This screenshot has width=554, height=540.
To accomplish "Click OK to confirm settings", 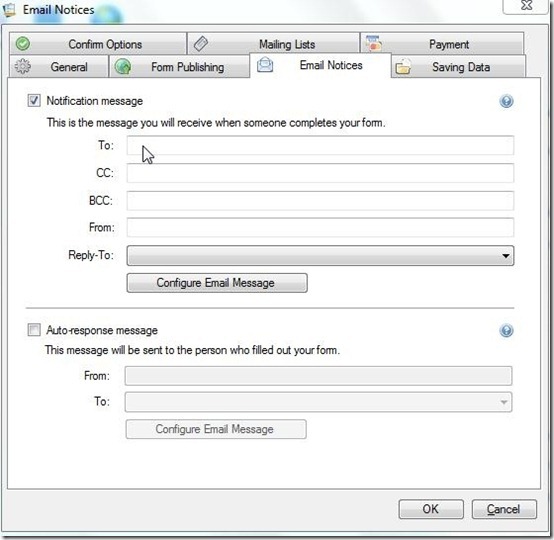I will point(431,509).
